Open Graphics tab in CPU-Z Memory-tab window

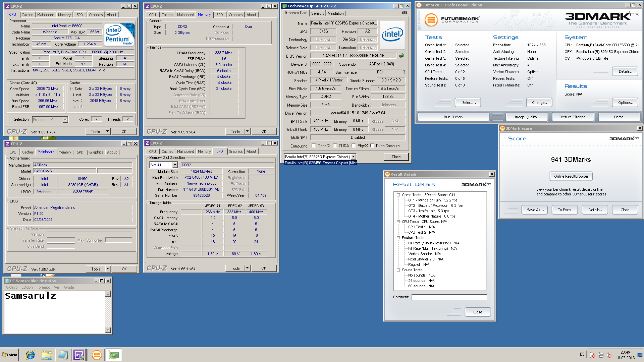[235, 15]
